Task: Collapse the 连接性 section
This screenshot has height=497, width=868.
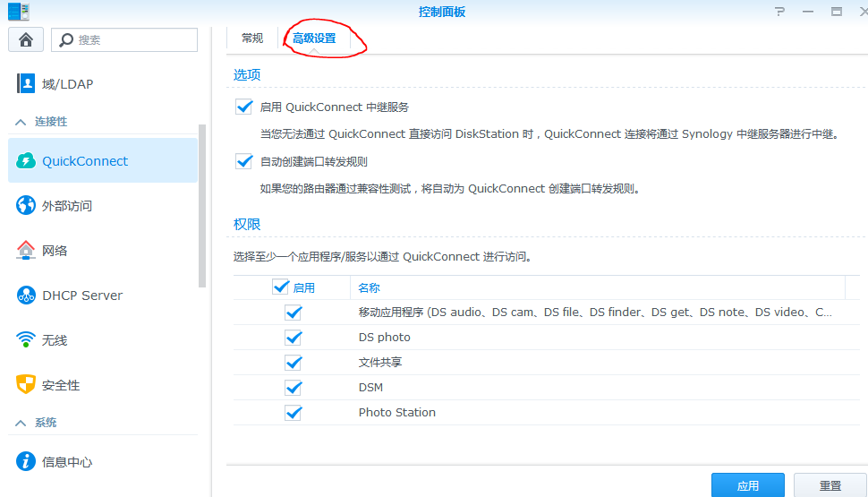Action: coord(21,122)
